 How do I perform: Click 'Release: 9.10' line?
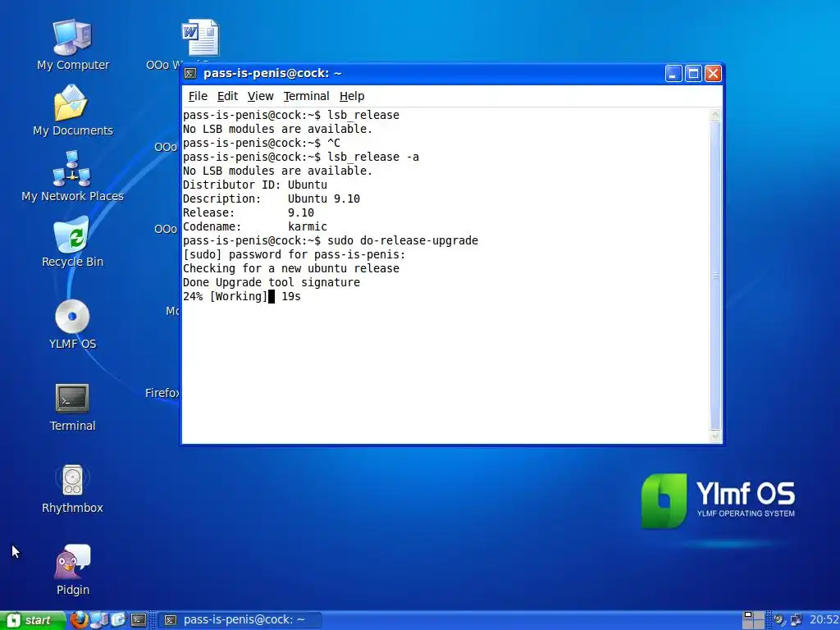248,212
